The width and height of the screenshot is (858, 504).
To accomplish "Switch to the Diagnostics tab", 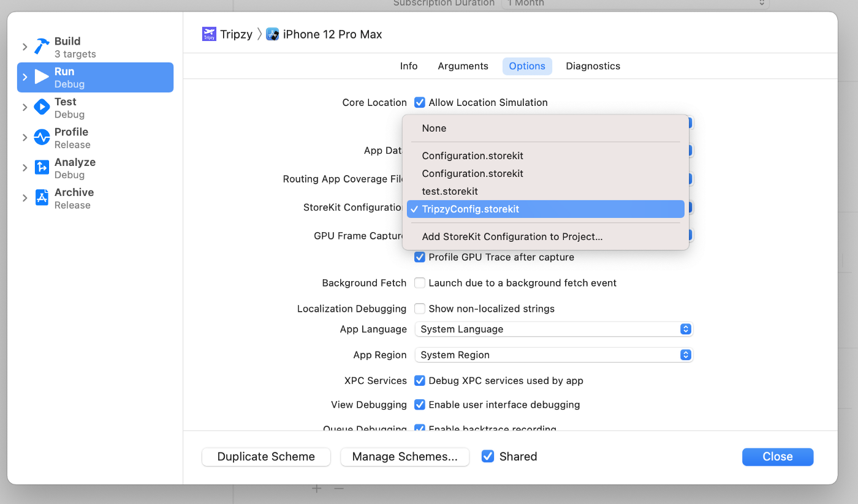I will 593,66.
